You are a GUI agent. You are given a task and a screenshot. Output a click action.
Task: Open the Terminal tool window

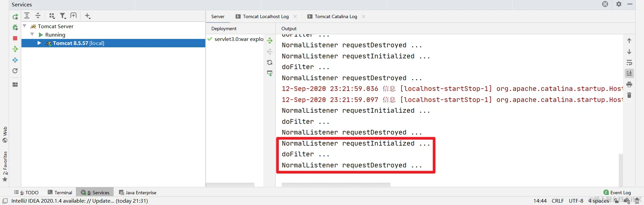(60, 193)
